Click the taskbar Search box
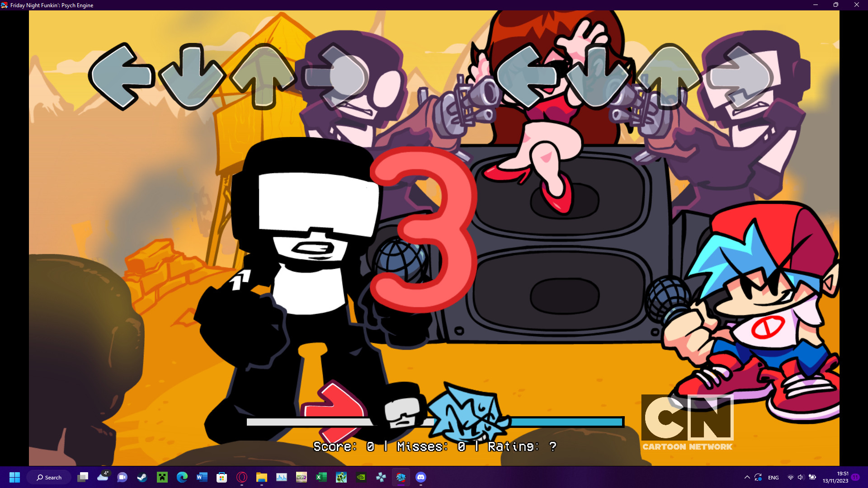 tap(49, 477)
